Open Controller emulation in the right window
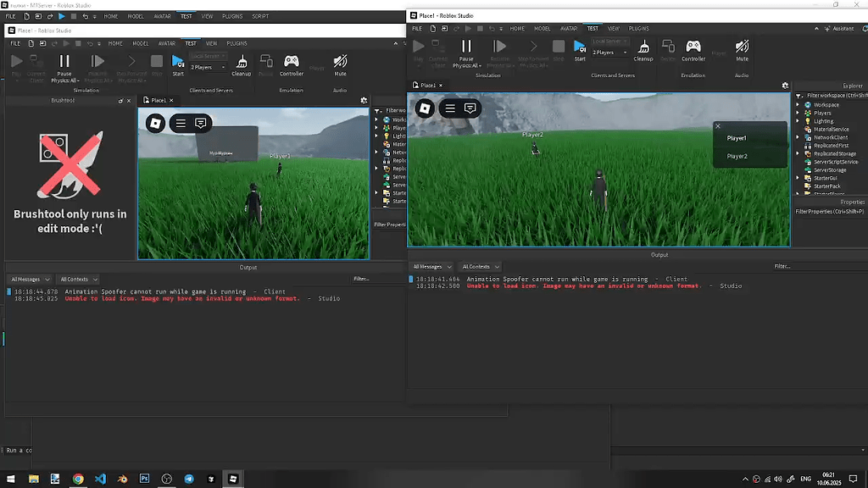Viewport: 868px width, 488px height. pos(693,50)
